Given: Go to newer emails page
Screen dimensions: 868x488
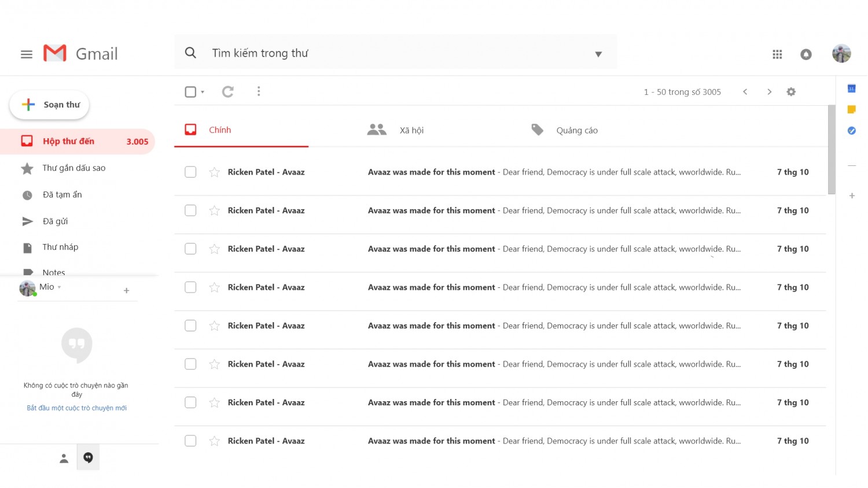Looking at the screenshot, I should 745,92.
